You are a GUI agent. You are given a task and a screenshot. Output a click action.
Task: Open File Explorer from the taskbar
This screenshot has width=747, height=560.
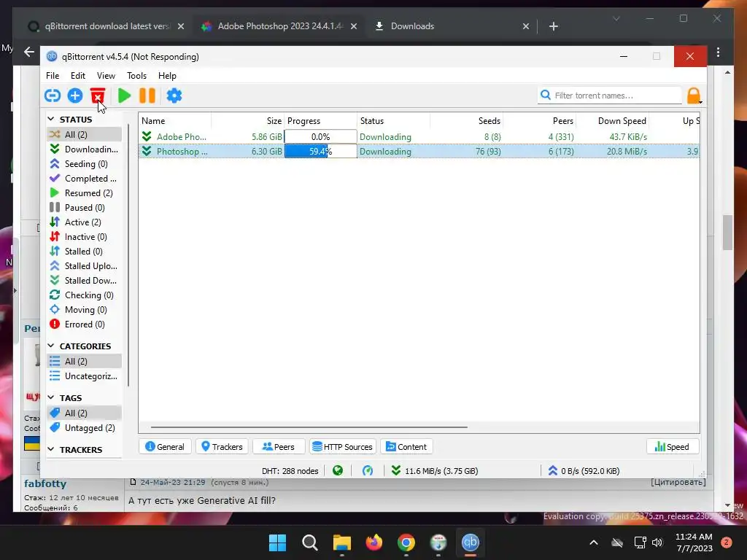point(341,542)
